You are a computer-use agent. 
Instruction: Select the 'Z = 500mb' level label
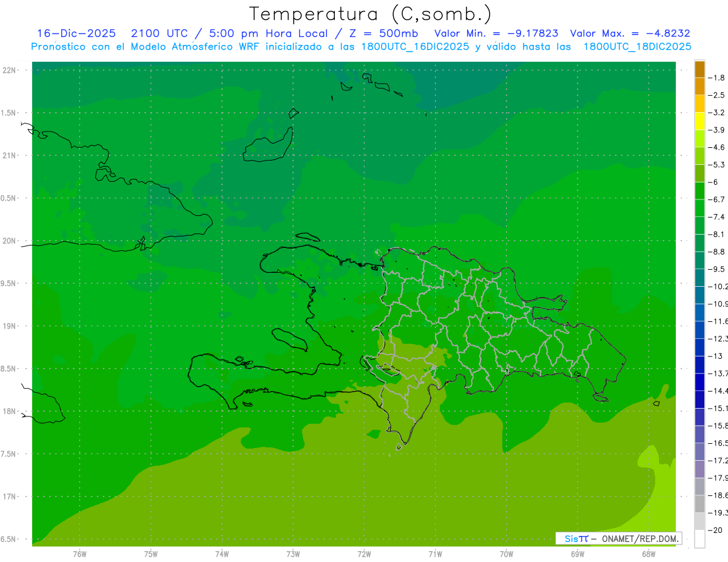click(382, 34)
